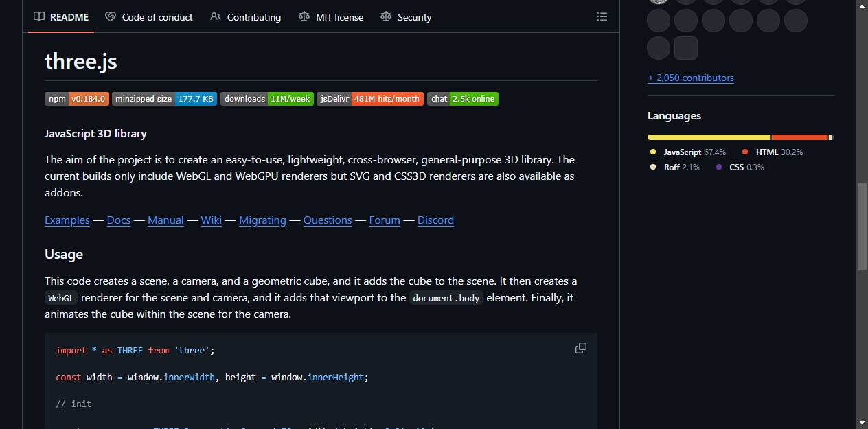Click the Roff 2.1% language entry

[675, 167]
